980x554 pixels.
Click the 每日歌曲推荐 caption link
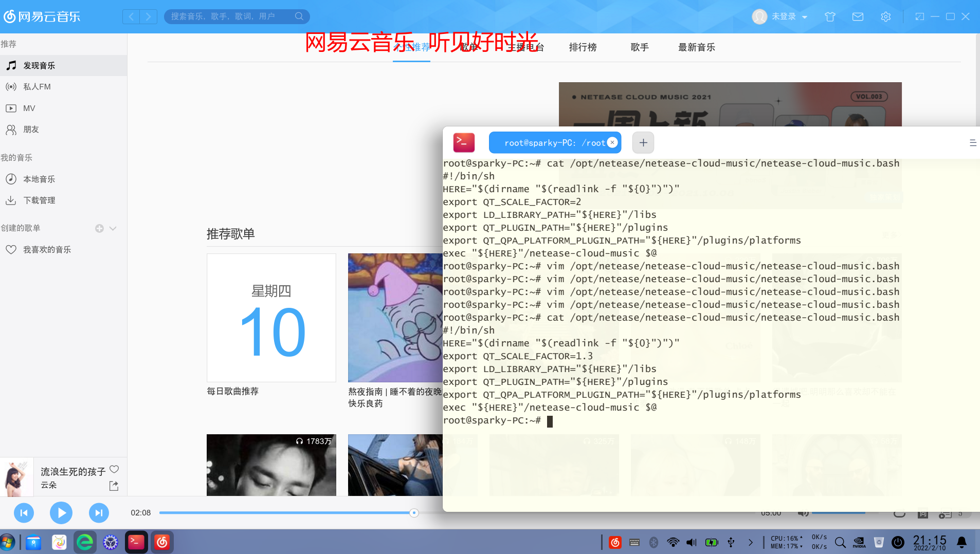click(x=232, y=392)
